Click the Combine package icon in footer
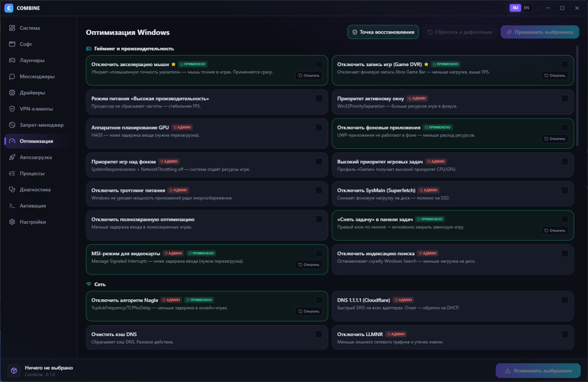 pos(14,371)
